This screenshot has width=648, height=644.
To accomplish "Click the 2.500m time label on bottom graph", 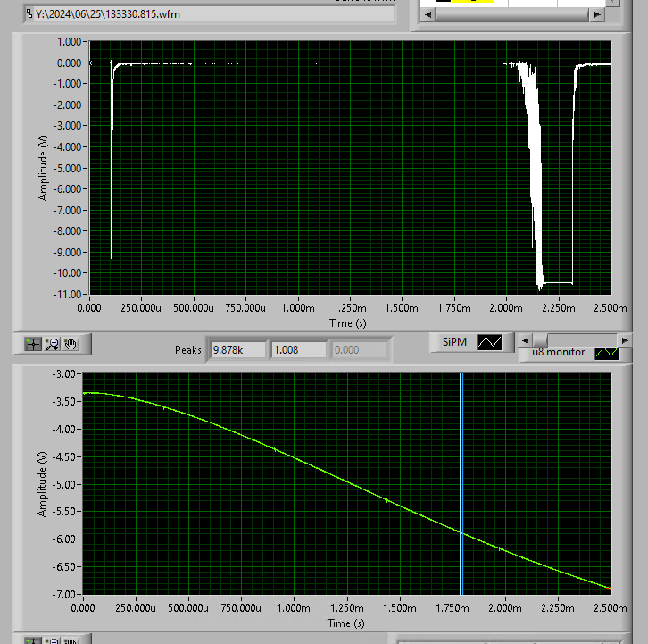I will (x=610, y=608).
